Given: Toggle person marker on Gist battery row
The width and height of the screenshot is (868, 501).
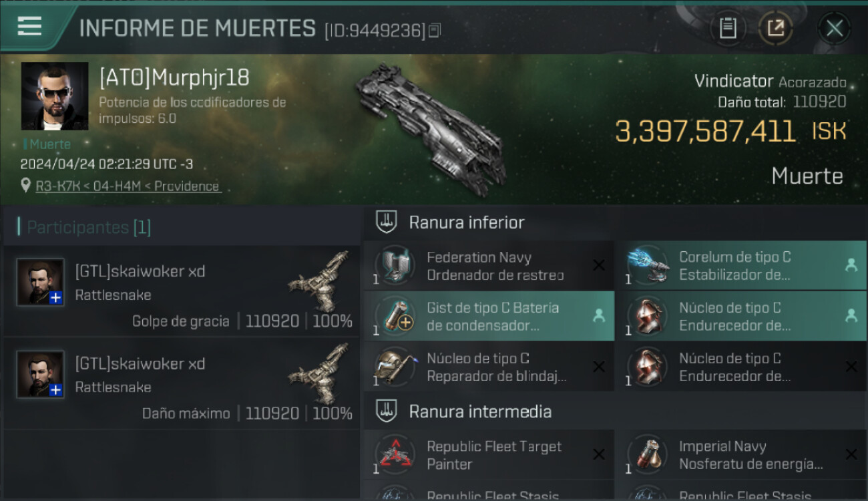Looking at the screenshot, I should coord(598,316).
